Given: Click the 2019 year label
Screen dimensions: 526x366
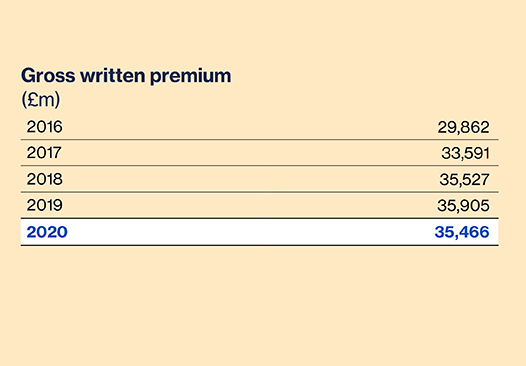Looking at the screenshot, I should [x=44, y=205].
